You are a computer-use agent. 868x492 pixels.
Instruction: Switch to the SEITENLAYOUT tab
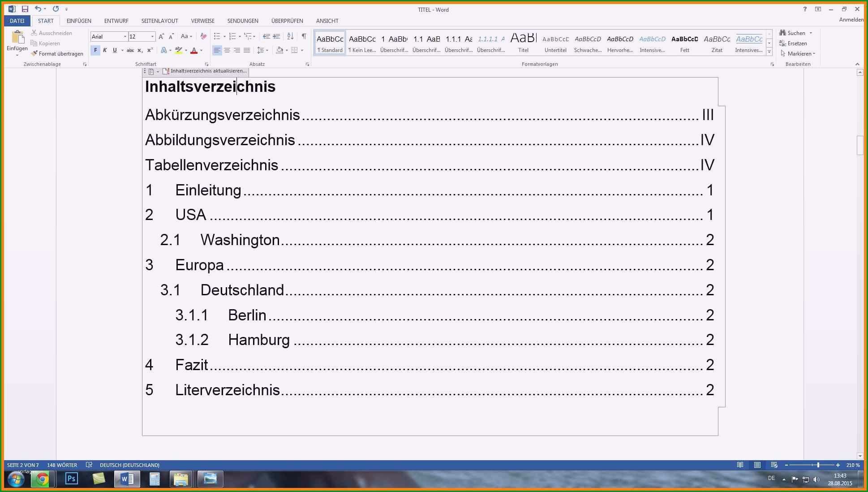[x=159, y=21]
